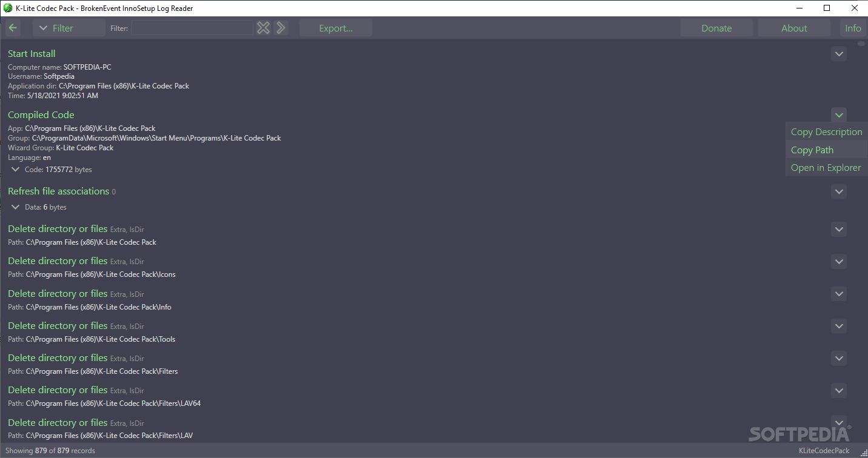The height and width of the screenshot is (458, 868).
Task: Click the green back arrow button
Action: (13, 28)
